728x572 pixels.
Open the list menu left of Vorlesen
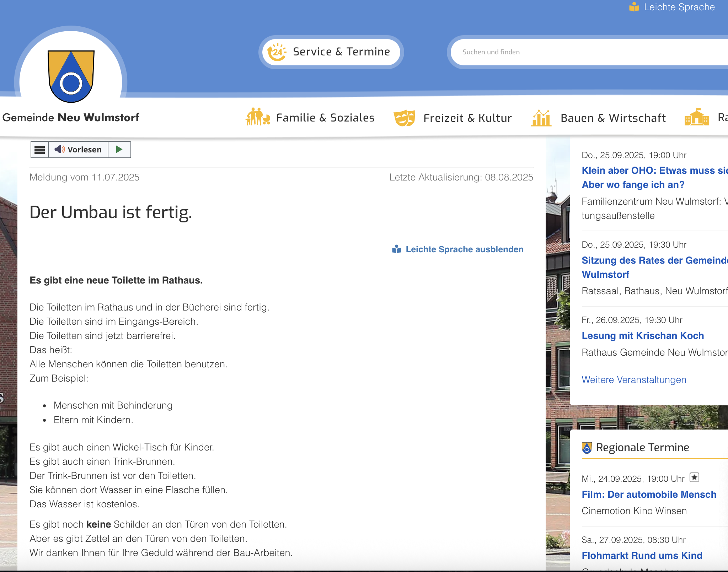[39, 150]
